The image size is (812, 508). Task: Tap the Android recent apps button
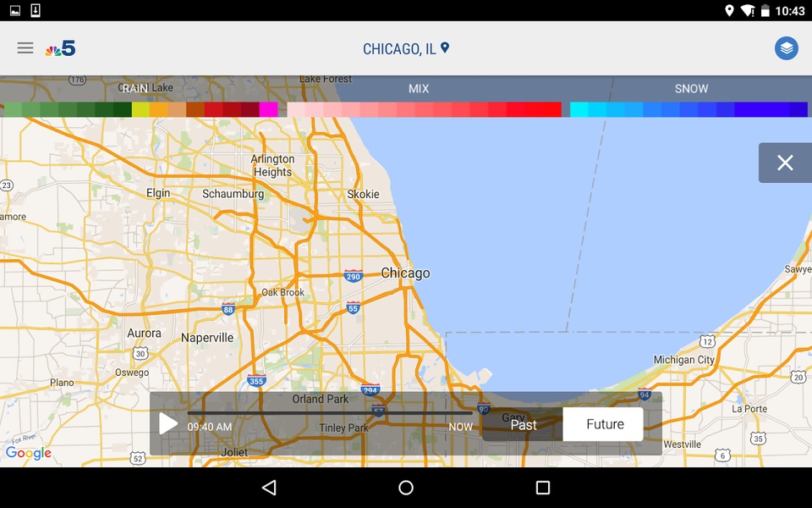coord(543,488)
